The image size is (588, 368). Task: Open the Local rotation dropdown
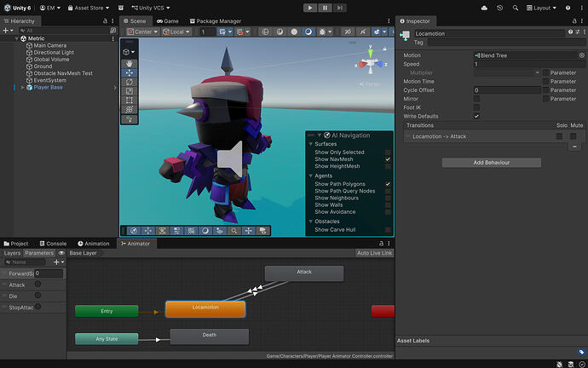tap(176, 32)
